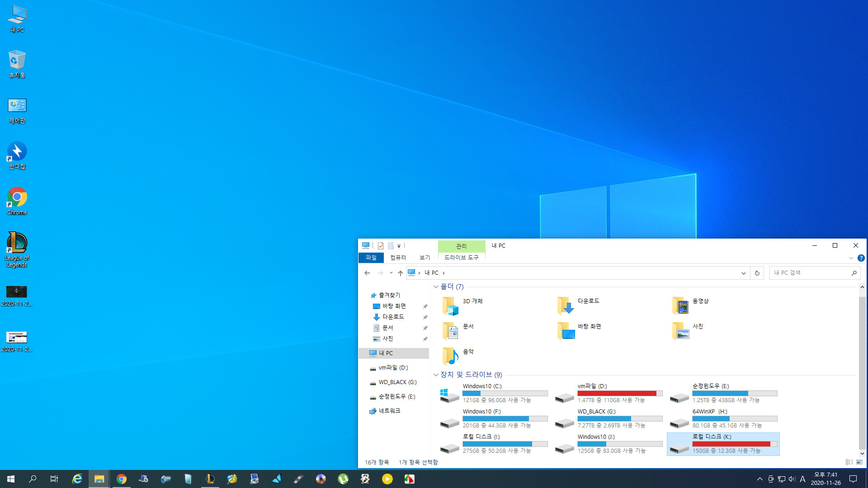Screen dimensions: 868x488
Task: Open the address bar history dropdown
Action: 743,273
